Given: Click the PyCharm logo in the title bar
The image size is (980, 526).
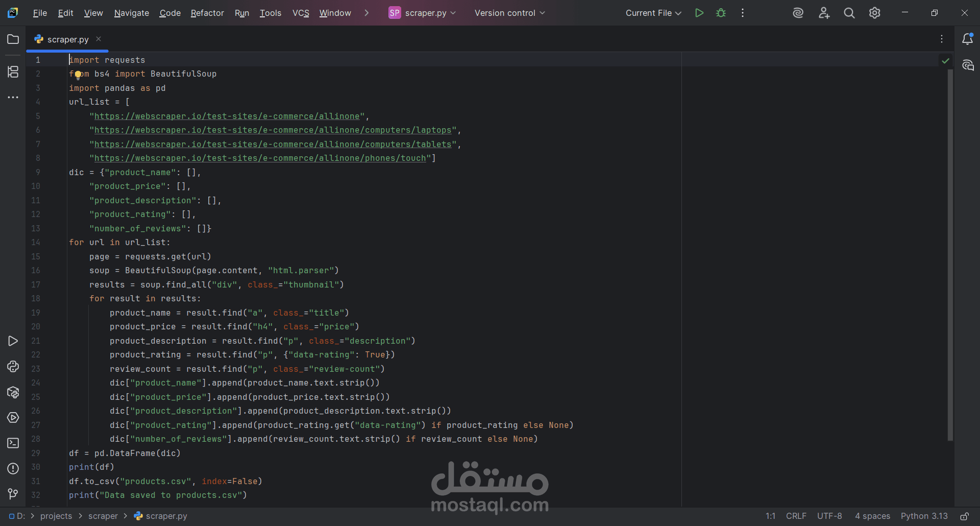Looking at the screenshot, I should point(13,13).
